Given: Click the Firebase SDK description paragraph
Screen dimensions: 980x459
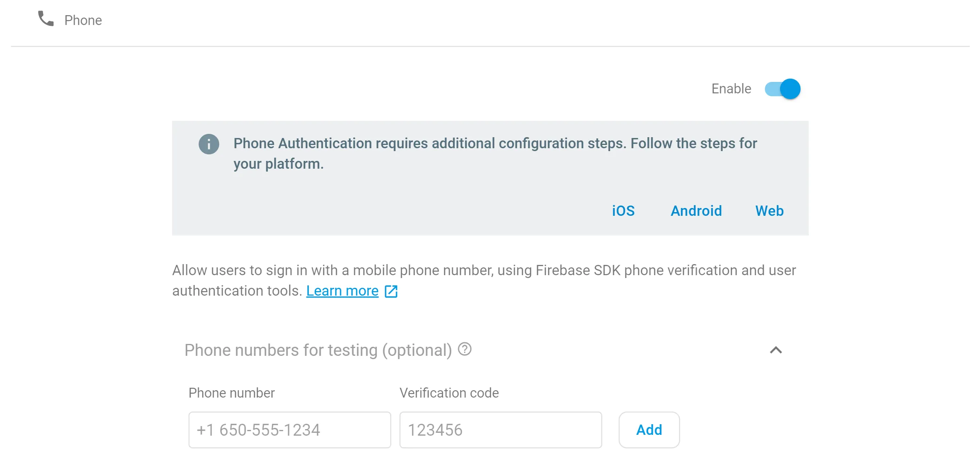Looking at the screenshot, I should (483, 271).
